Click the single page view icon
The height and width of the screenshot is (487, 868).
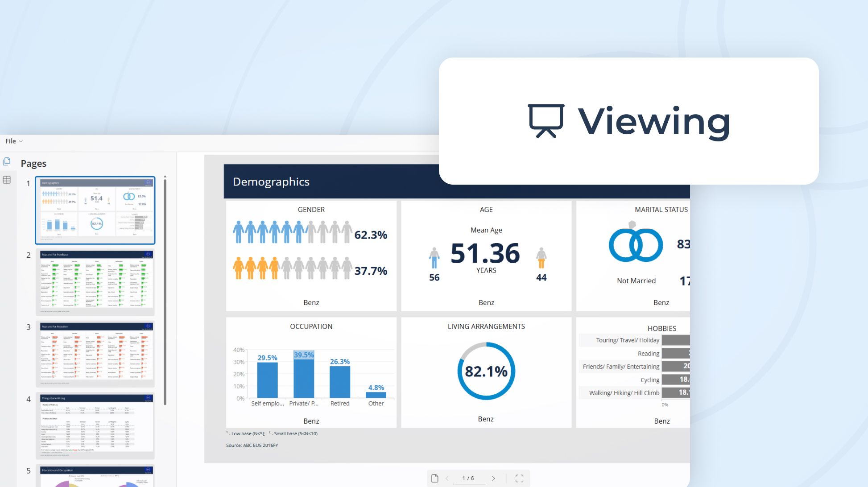tap(435, 478)
